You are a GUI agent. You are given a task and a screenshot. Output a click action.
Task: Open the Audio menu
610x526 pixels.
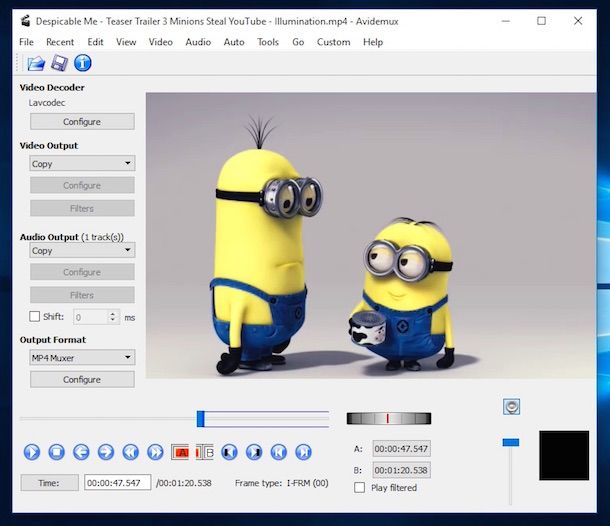click(x=198, y=42)
